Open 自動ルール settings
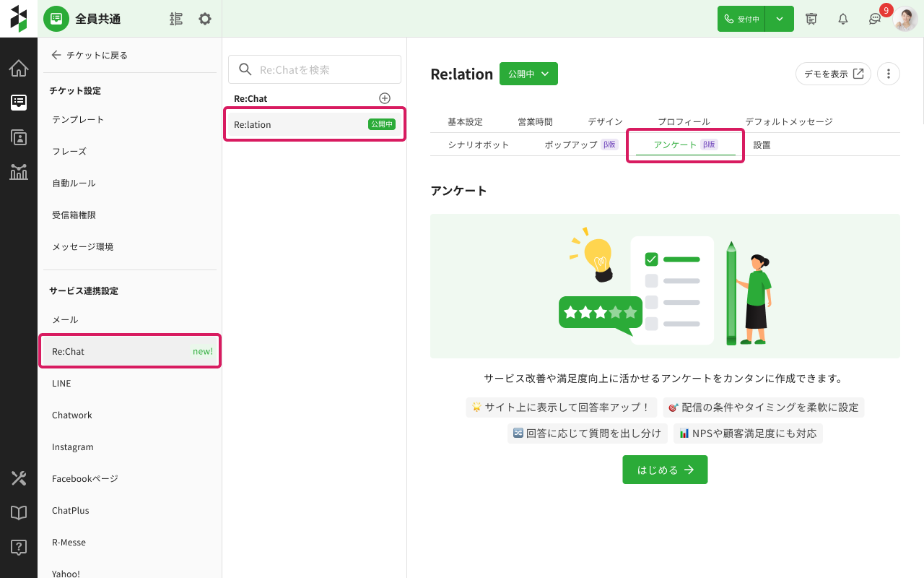 click(x=130, y=183)
